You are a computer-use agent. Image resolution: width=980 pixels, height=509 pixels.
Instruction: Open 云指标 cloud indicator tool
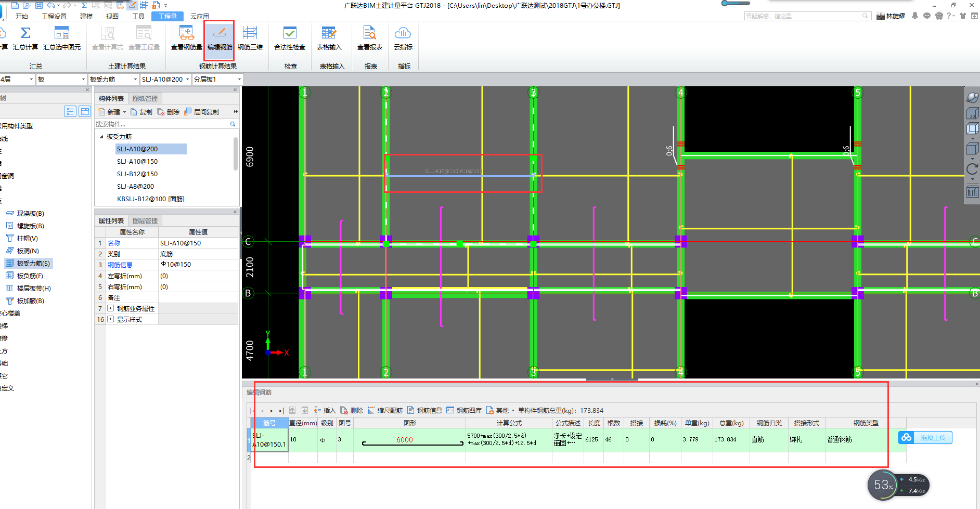(x=403, y=38)
